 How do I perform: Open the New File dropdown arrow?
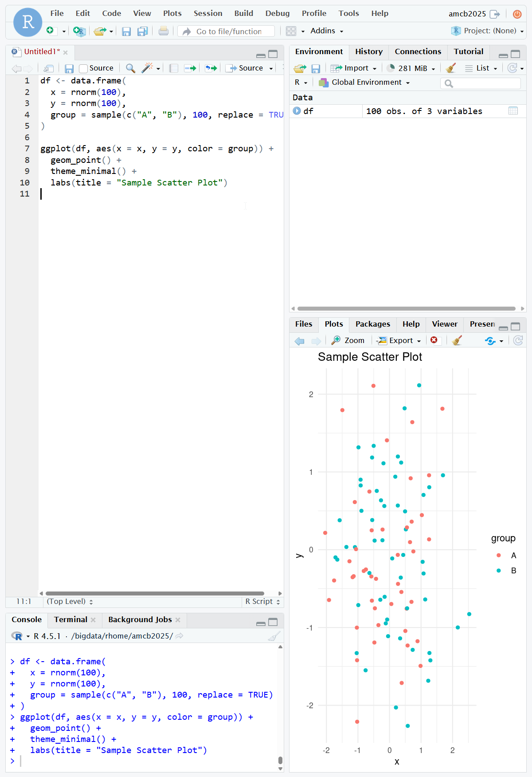pos(64,32)
